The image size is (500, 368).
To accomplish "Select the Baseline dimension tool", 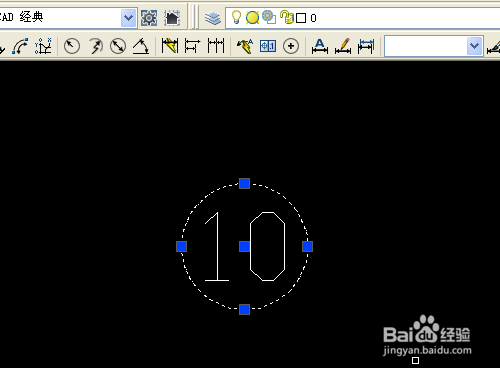I will pyautogui.click(x=192, y=46).
